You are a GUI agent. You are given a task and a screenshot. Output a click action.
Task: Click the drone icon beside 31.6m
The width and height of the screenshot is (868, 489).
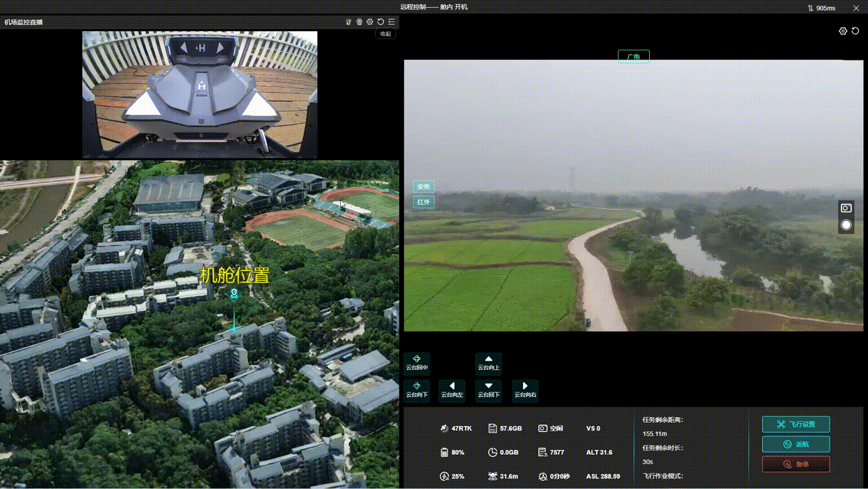pos(492,477)
